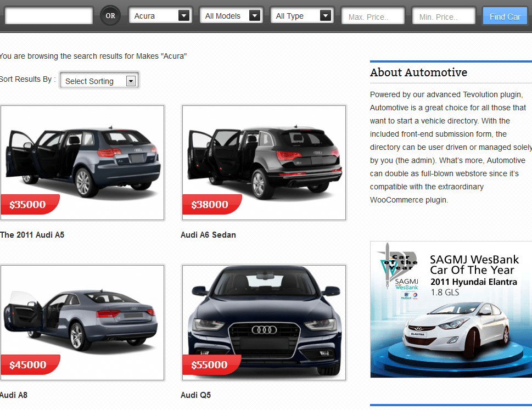The width and height of the screenshot is (532, 410).
Task: Open the All Type dropdown
Action: tap(302, 15)
